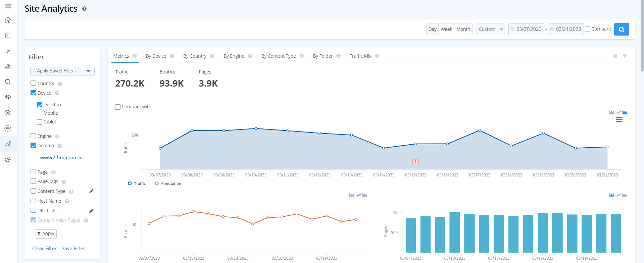
Task: Edit Content Type with pencil icon
Action: pyautogui.click(x=91, y=191)
